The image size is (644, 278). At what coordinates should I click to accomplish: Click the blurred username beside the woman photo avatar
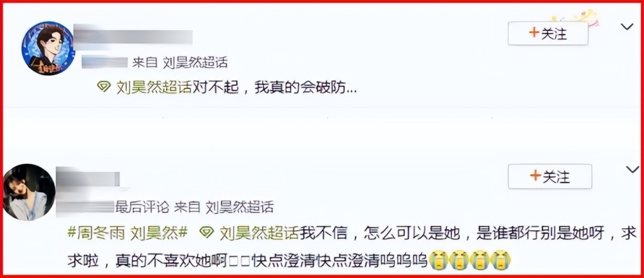tap(88, 179)
